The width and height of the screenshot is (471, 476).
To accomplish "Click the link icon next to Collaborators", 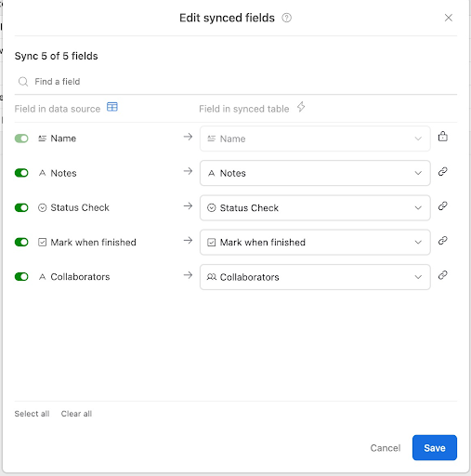I will pos(443,275).
